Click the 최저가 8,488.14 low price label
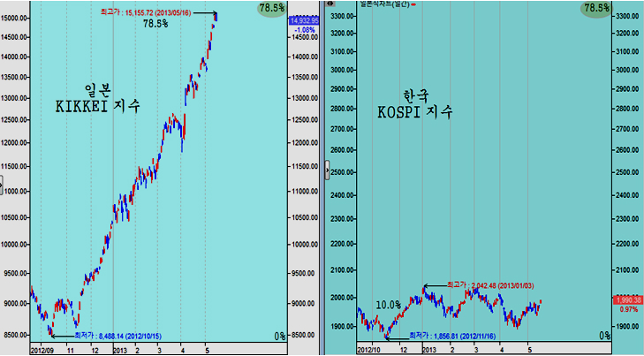Viewport: 644px width, 356px height. coord(117,336)
